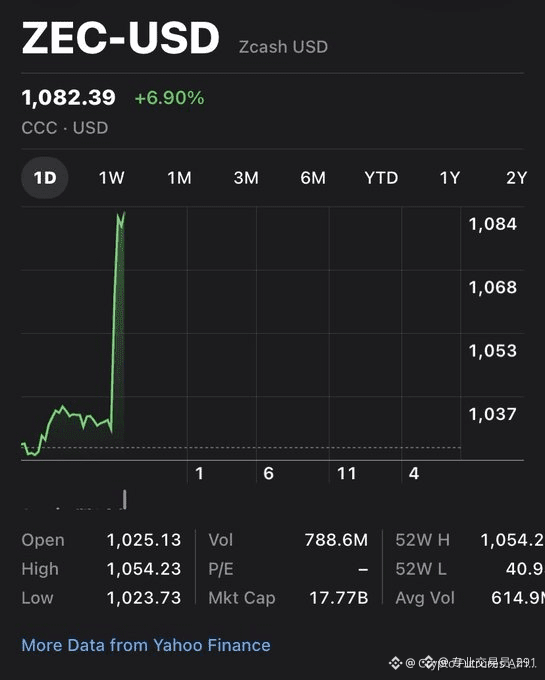The width and height of the screenshot is (545, 680).
Task: Select the 1M chart range
Action: point(179,178)
